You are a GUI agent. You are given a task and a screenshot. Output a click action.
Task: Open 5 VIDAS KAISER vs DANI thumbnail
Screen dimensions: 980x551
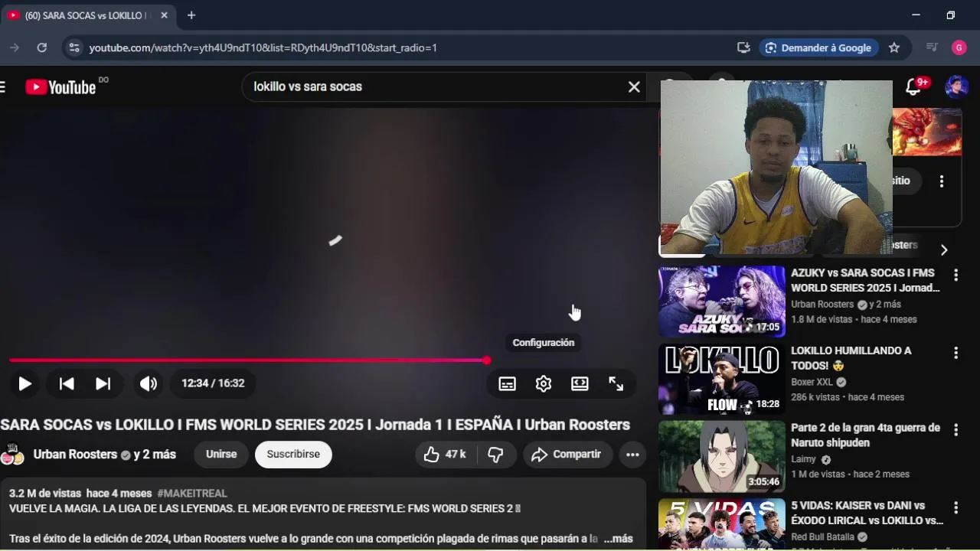pos(722,524)
